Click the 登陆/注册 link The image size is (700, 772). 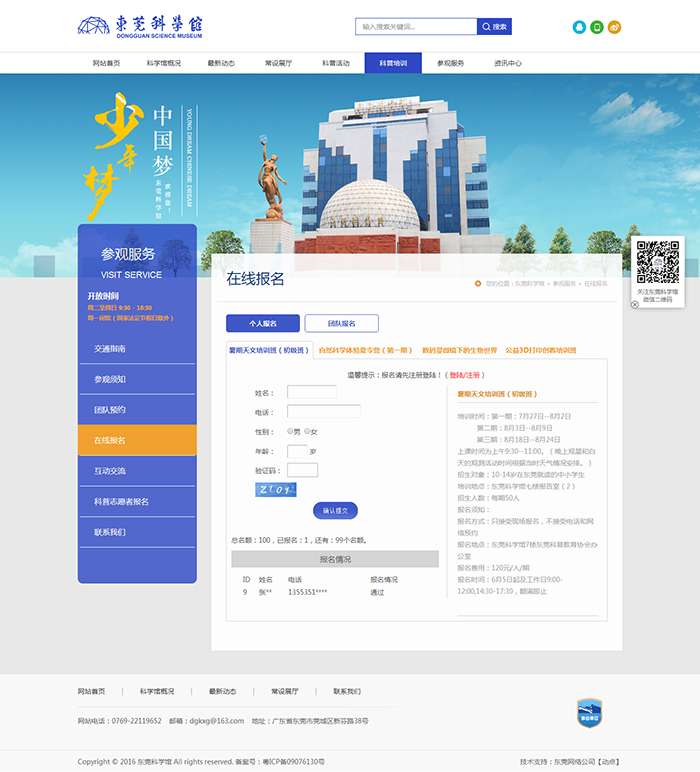click(x=467, y=375)
